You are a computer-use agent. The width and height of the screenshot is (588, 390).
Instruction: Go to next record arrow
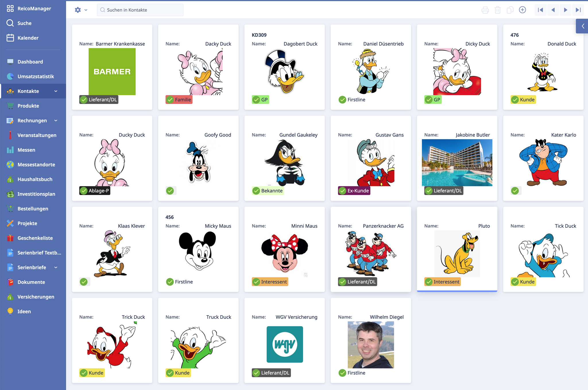tap(566, 10)
